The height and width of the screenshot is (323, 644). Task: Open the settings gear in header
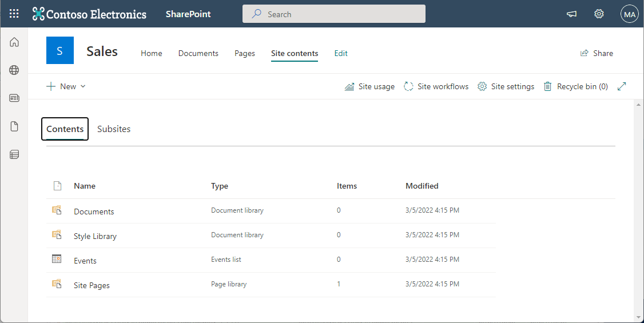pos(599,14)
